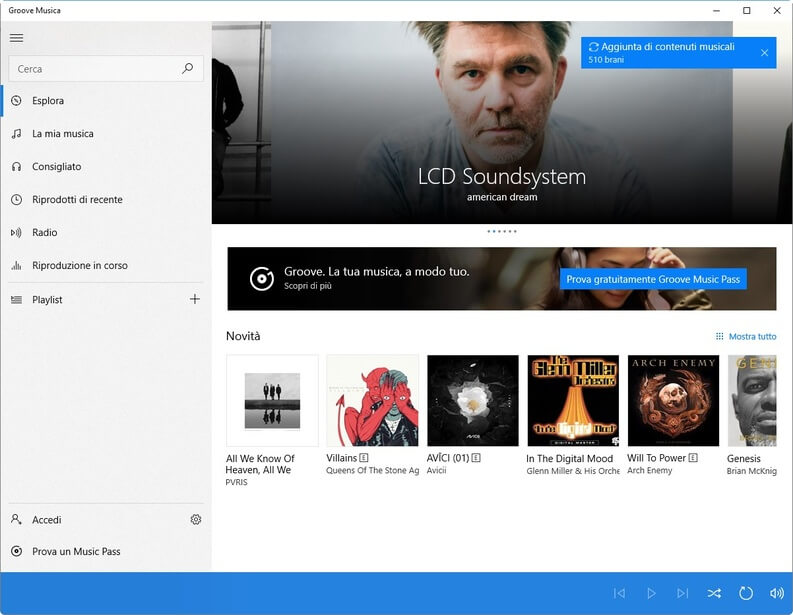The width and height of the screenshot is (793, 615).
Task: Click the Arch Enemy artist name
Action: (x=650, y=470)
